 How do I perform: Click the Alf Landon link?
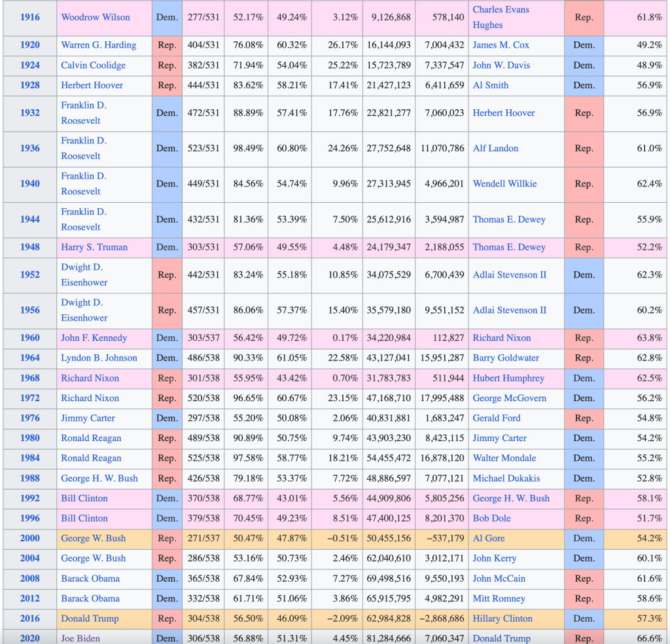pyautogui.click(x=495, y=149)
